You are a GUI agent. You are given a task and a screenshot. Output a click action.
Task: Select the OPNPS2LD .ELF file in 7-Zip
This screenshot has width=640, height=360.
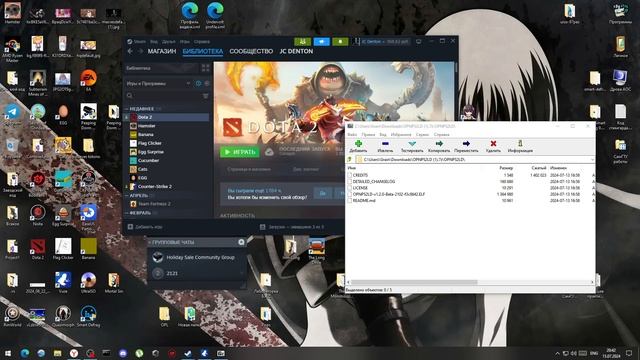tap(389, 194)
